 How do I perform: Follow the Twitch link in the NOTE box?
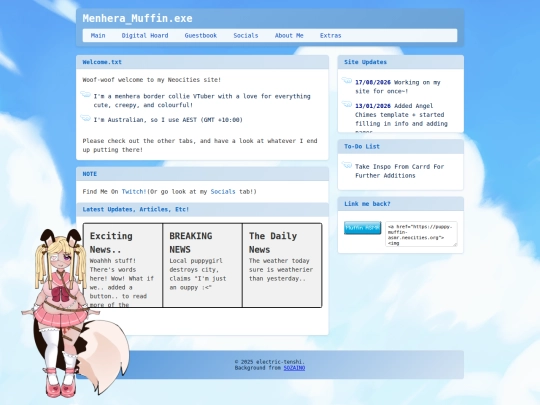point(134,191)
